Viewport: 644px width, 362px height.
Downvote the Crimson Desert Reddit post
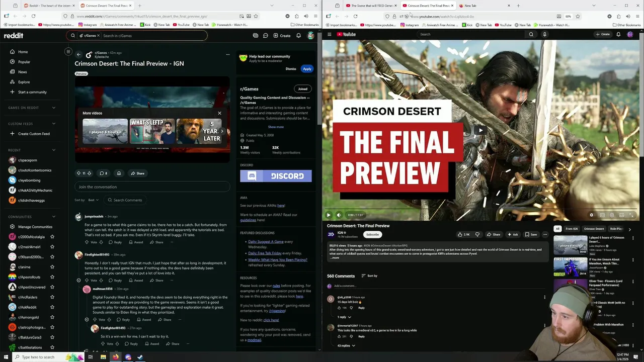point(89,173)
